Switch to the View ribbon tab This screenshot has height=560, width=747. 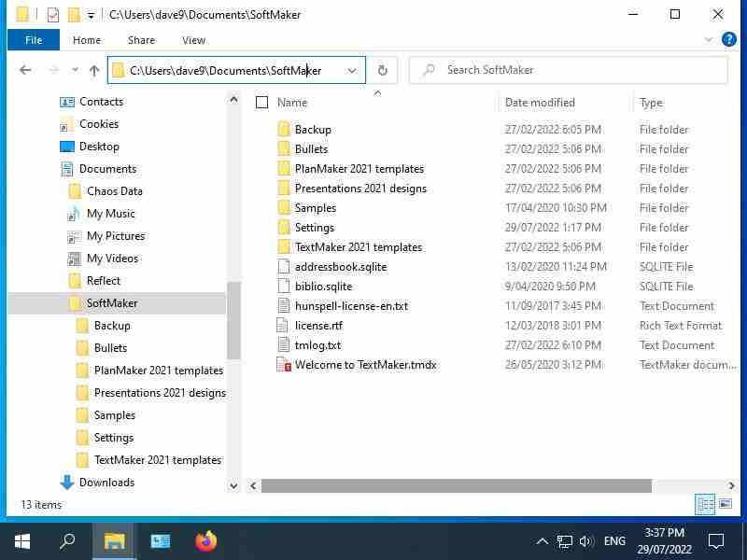193,40
